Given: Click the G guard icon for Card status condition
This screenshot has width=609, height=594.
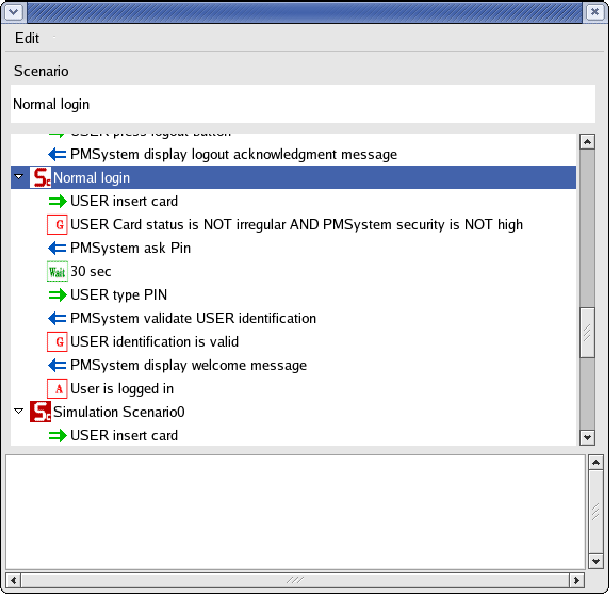Looking at the screenshot, I should click(57, 225).
